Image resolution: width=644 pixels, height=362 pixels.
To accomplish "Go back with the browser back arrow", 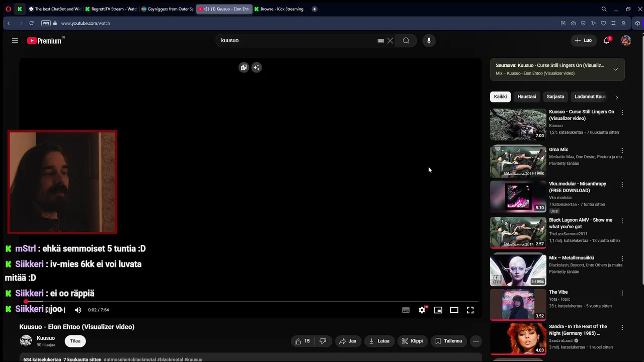I will [x=9, y=23].
